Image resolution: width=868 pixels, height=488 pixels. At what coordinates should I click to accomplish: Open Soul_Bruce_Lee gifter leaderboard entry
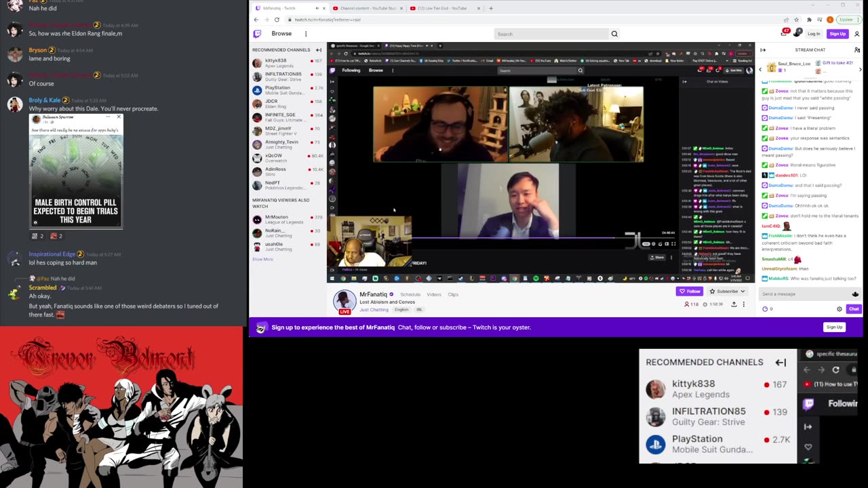789,67
